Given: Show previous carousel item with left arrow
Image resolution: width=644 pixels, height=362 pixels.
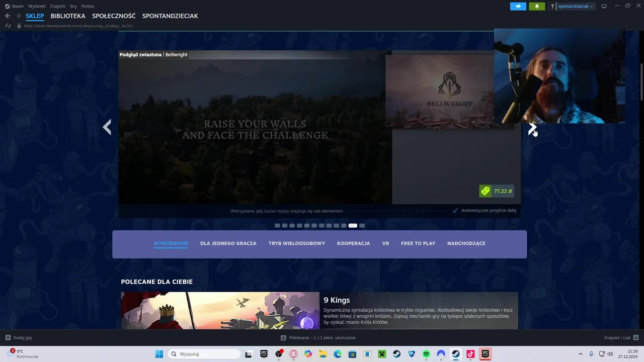Looking at the screenshot, I should [107, 127].
